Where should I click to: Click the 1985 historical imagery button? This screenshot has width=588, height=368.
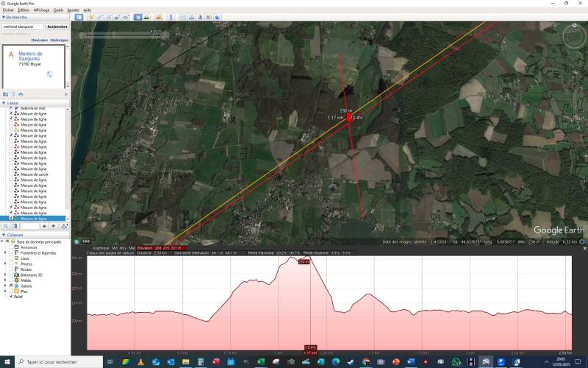[86, 241]
